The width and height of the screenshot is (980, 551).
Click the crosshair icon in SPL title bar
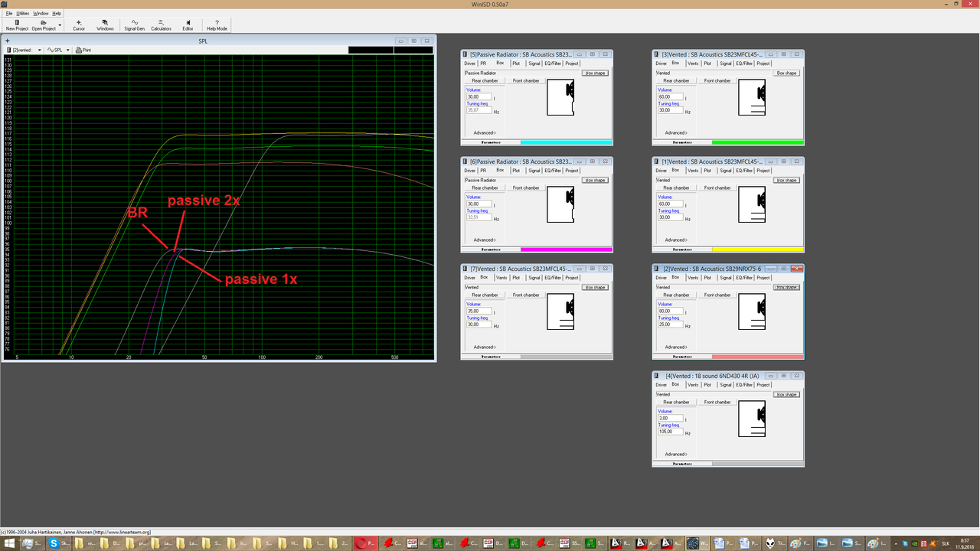tap(7, 41)
